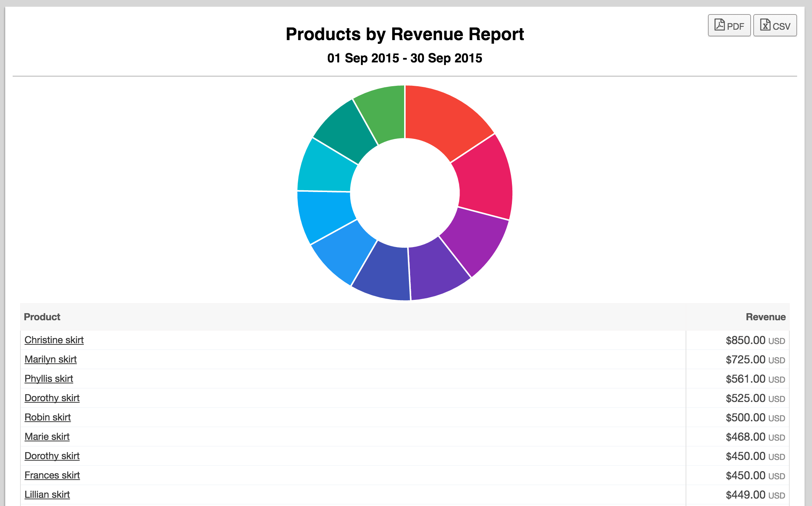Open the Frances skirt product link
This screenshot has width=812, height=506.
click(x=52, y=475)
